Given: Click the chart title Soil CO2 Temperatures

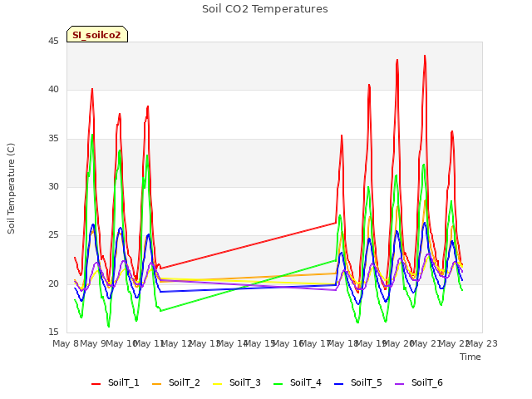Looking at the screenshot, I should pos(265,9).
